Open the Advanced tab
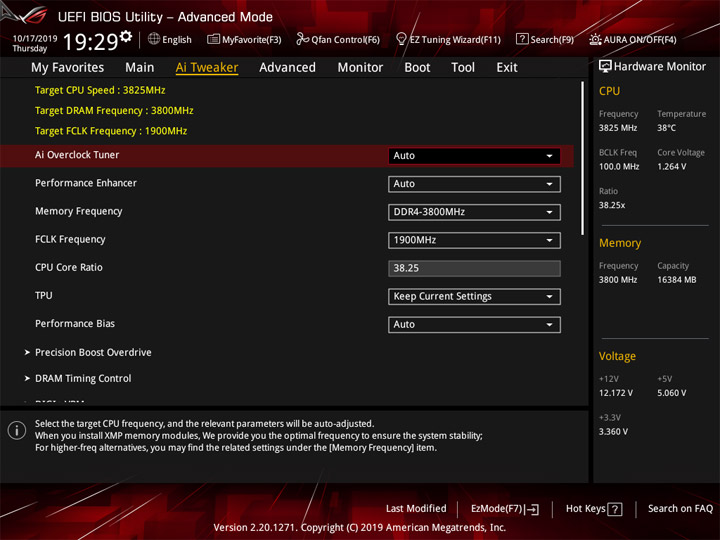This screenshot has width=720, height=540. pos(287,68)
